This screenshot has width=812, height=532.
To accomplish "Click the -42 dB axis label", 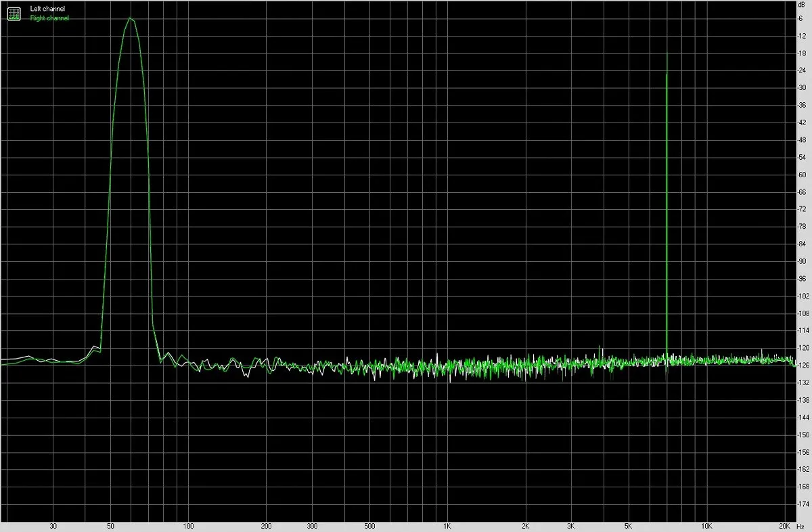I will [802, 123].
